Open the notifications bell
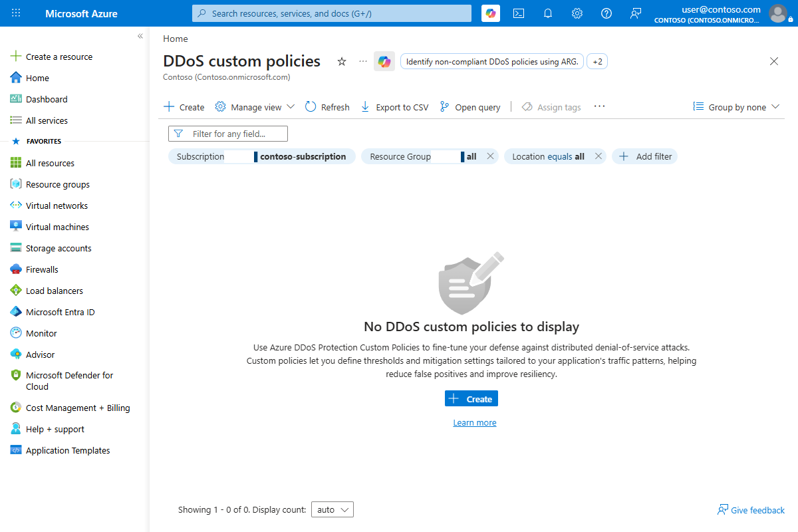The width and height of the screenshot is (798, 532). 548,13
